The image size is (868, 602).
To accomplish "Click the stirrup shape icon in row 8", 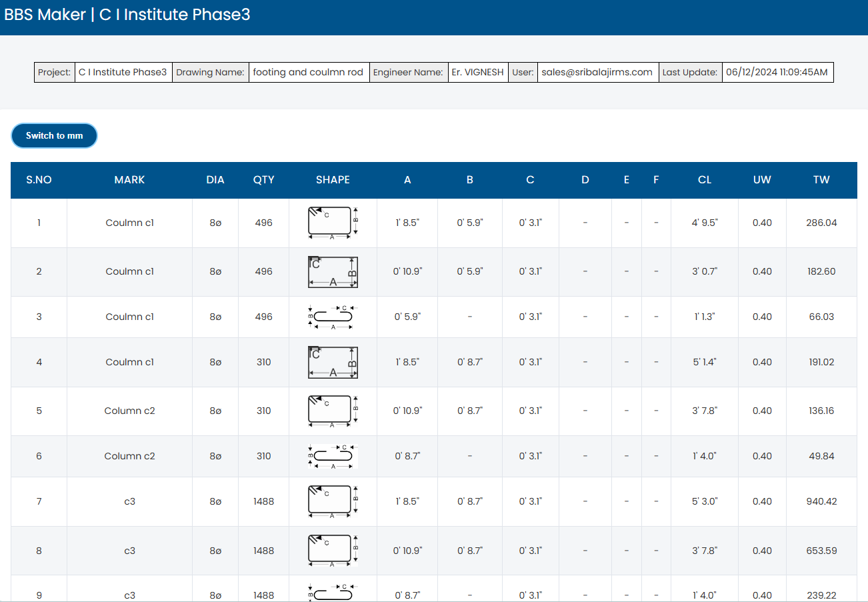I will coord(333,551).
